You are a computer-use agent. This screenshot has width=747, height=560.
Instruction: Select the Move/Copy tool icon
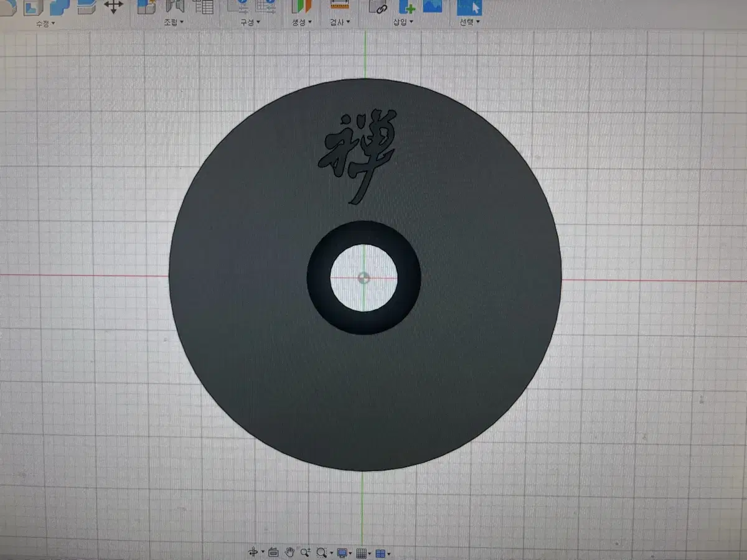(113, 7)
